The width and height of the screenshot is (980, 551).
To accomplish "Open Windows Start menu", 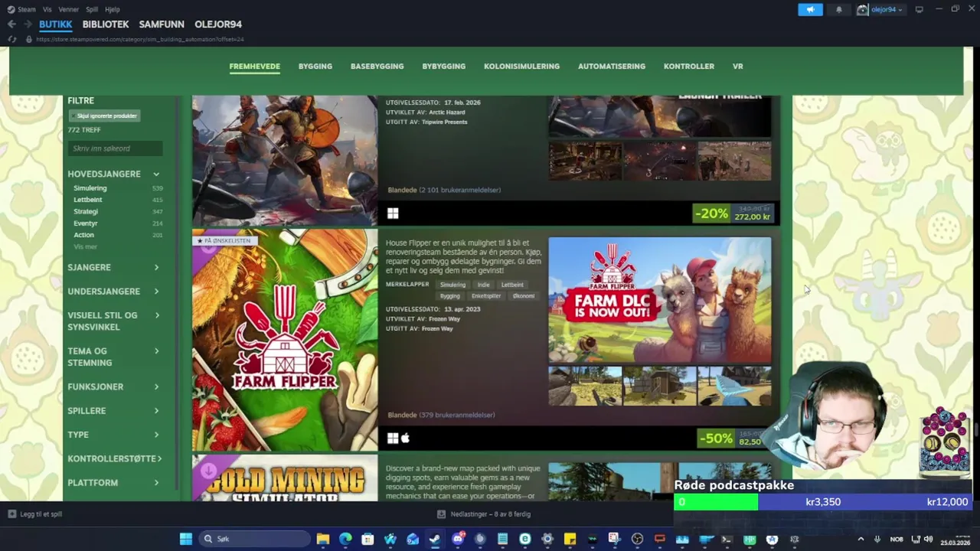I will [186, 539].
